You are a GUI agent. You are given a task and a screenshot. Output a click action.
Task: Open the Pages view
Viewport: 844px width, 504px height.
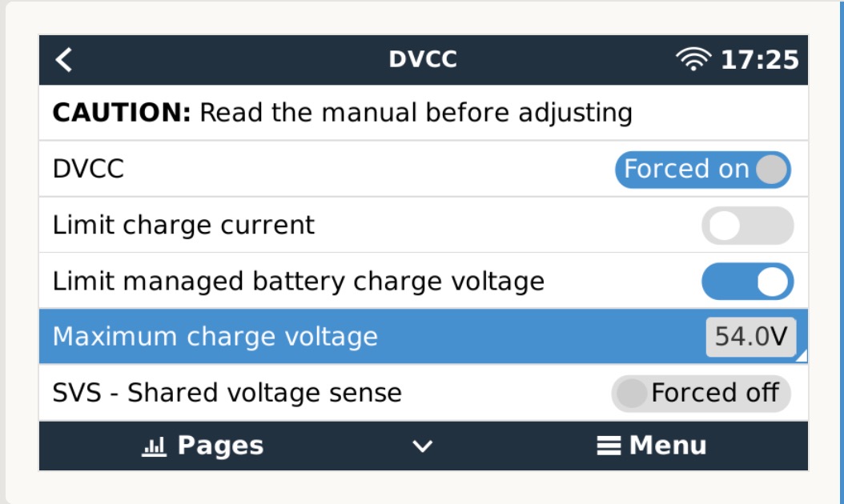point(203,446)
